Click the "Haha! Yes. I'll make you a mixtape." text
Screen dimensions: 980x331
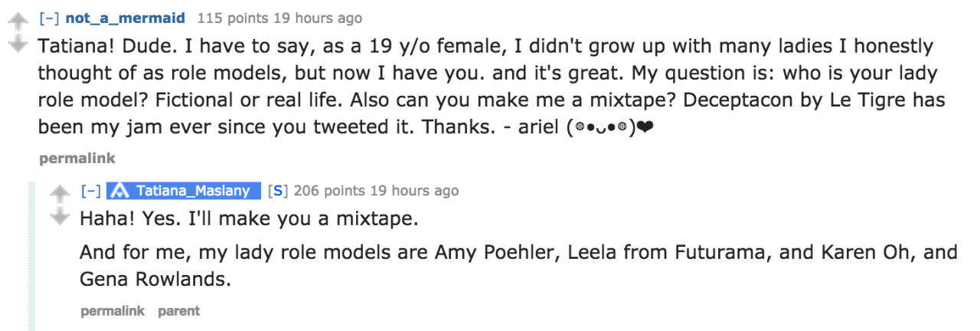click(x=250, y=219)
